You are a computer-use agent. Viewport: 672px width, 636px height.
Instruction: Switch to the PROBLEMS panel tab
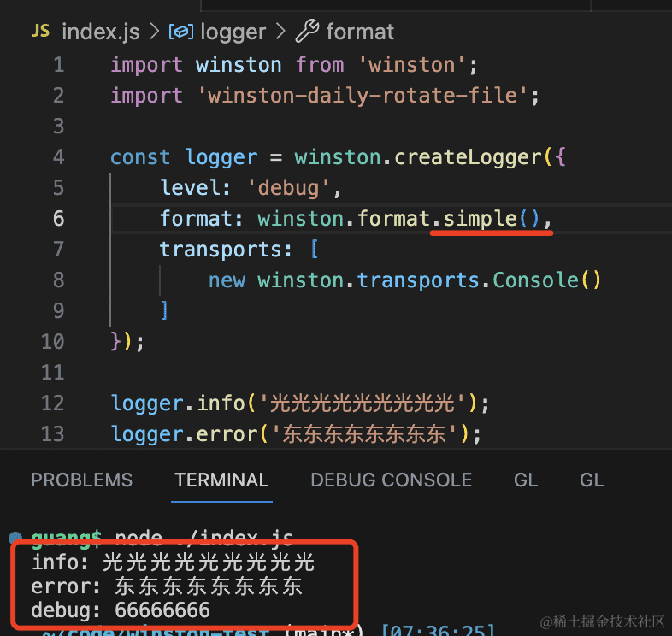point(82,480)
